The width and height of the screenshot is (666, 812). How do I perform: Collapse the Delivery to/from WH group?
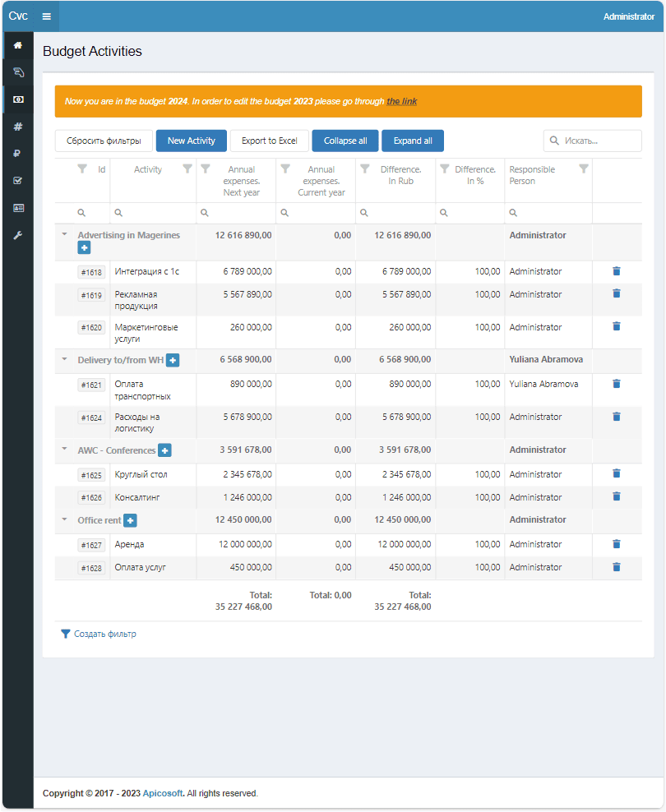(64, 359)
